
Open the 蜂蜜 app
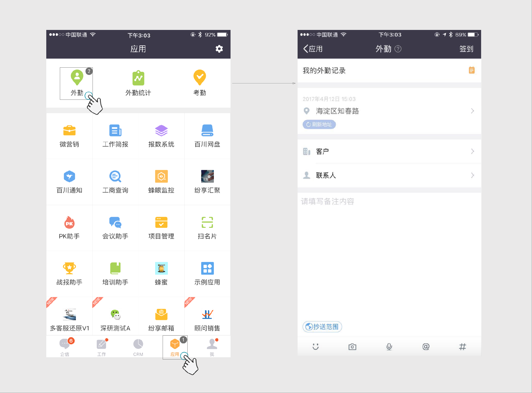[161, 274]
